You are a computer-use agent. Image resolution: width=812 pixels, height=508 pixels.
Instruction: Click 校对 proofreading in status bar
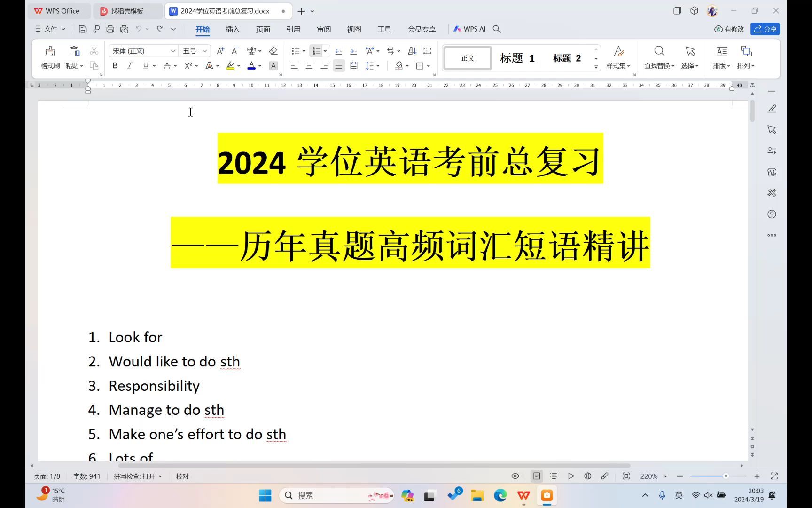182,476
